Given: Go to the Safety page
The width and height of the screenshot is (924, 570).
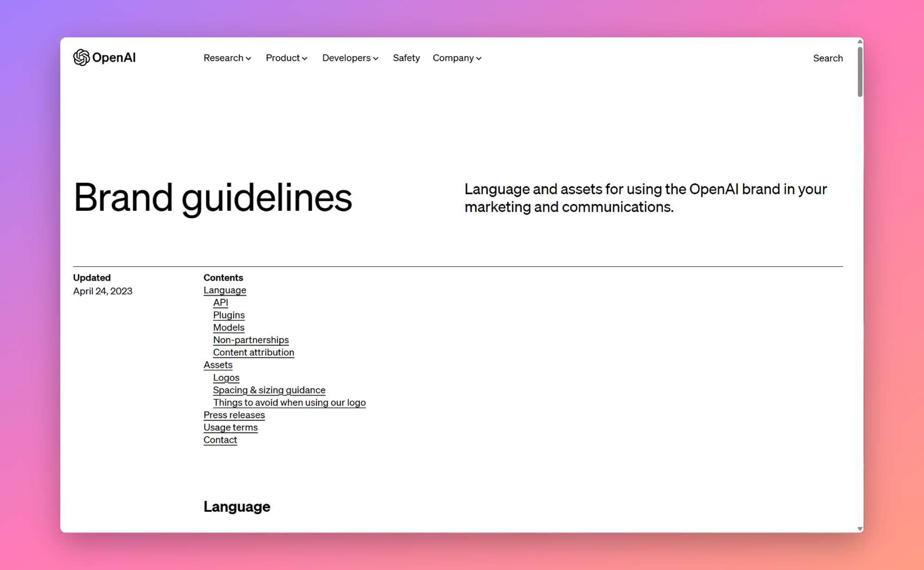Looking at the screenshot, I should (406, 58).
